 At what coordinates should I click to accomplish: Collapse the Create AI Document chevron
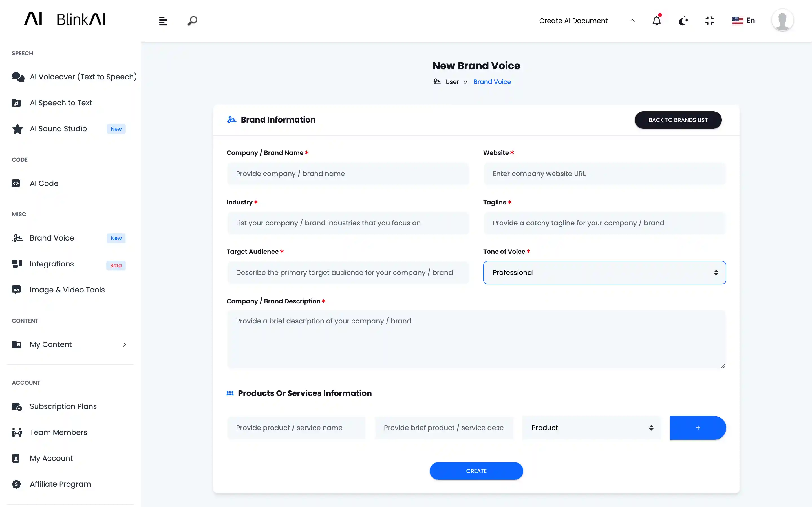pyautogui.click(x=632, y=21)
